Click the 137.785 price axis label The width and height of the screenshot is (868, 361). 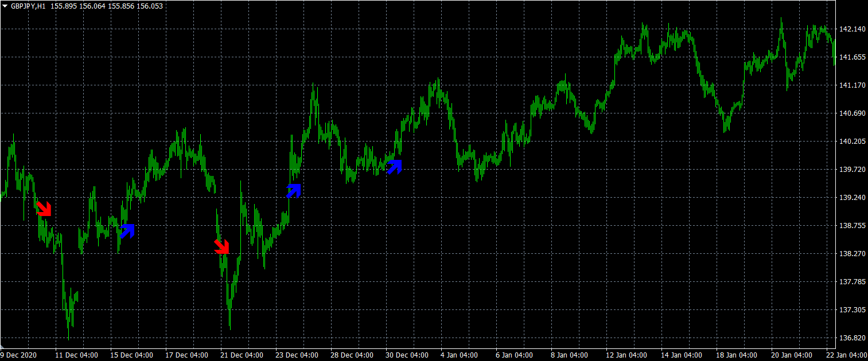click(852, 282)
